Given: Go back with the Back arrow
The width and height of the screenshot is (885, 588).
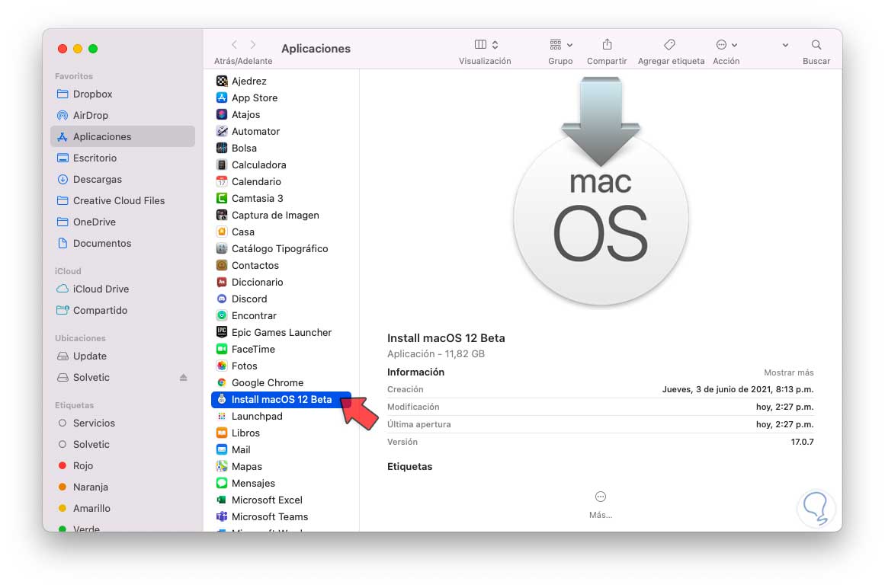Looking at the screenshot, I should (234, 44).
